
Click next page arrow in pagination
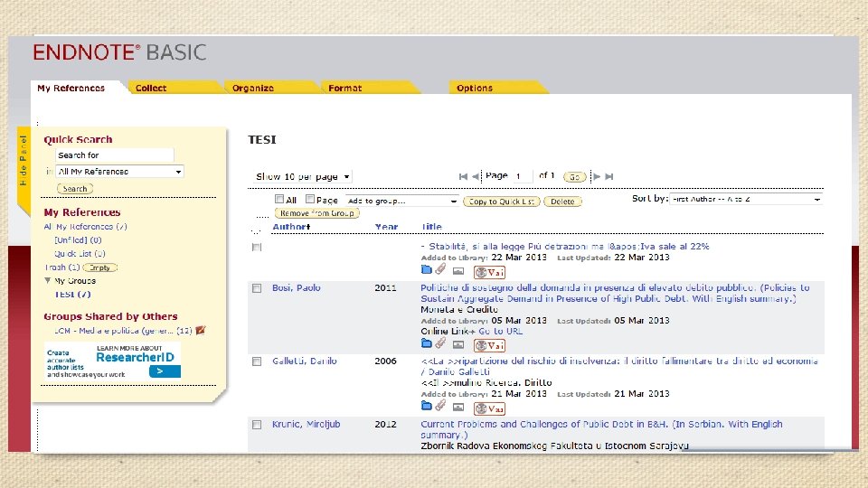tap(597, 176)
